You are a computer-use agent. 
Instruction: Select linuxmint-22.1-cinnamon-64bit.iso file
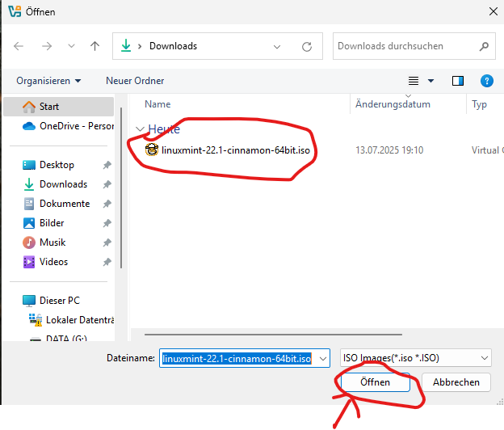(236, 150)
